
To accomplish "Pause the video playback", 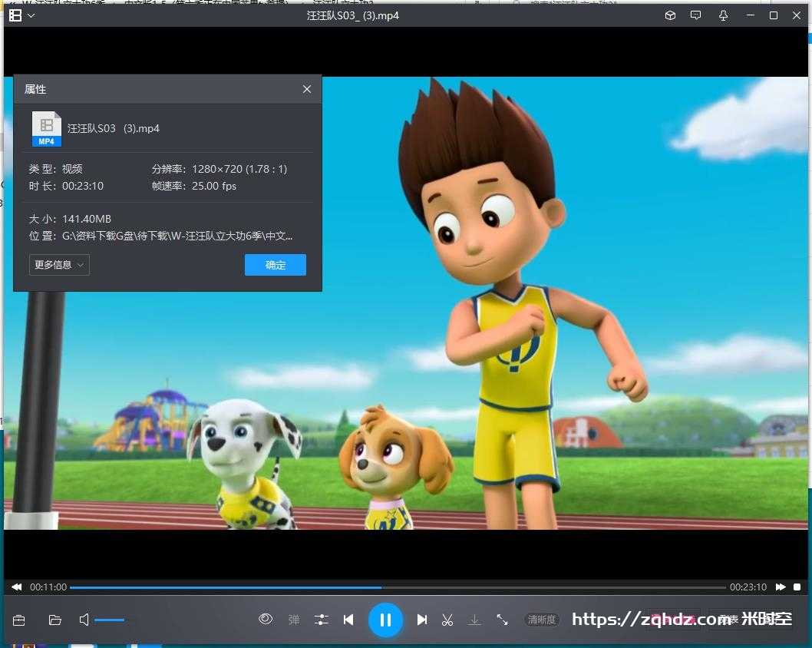I will [385, 620].
